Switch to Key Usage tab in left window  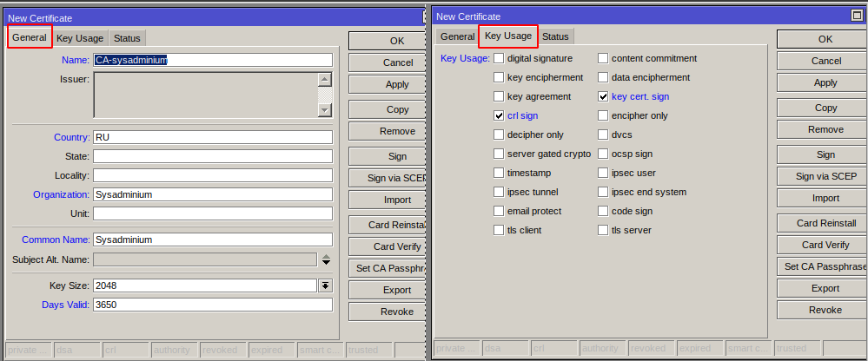80,38
